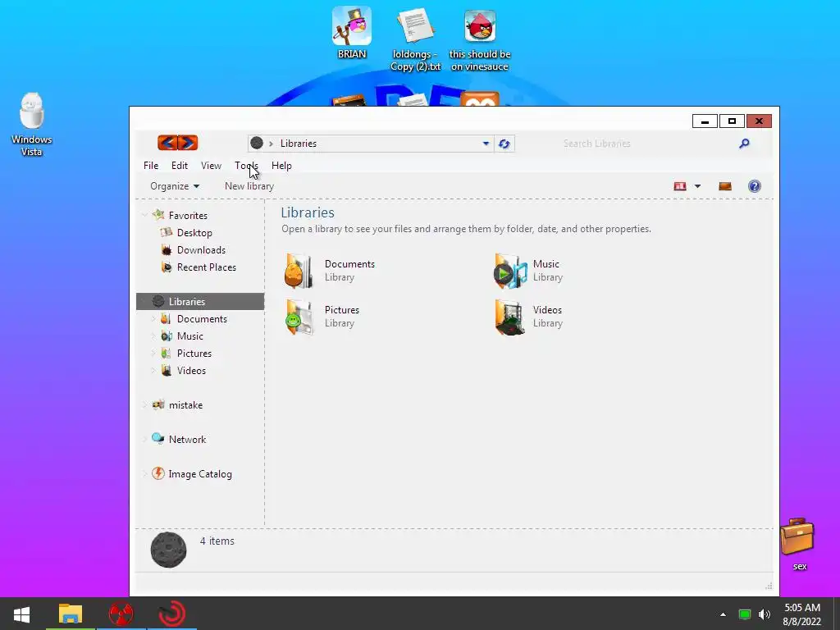Expand the mistake tree node

coord(144,405)
